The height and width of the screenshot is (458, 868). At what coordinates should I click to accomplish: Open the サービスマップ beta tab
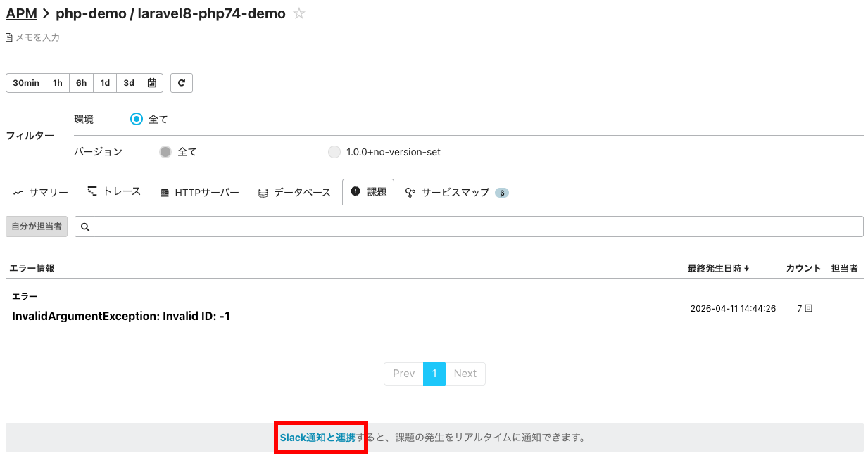456,192
